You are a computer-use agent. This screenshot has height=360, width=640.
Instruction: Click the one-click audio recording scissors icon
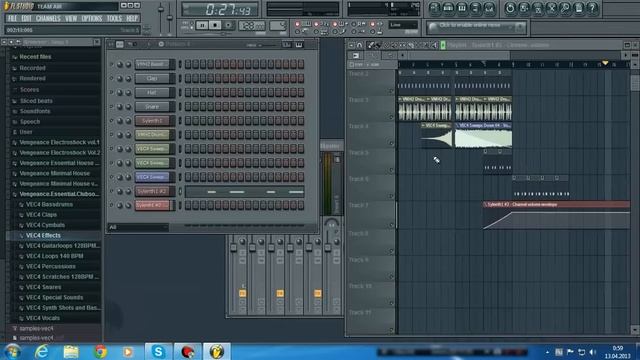point(551,8)
